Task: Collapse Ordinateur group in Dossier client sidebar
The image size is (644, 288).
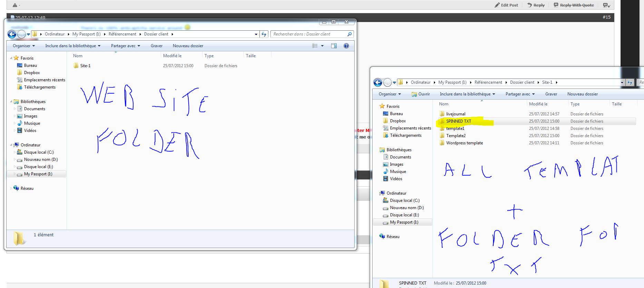Action: coord(11,145)
